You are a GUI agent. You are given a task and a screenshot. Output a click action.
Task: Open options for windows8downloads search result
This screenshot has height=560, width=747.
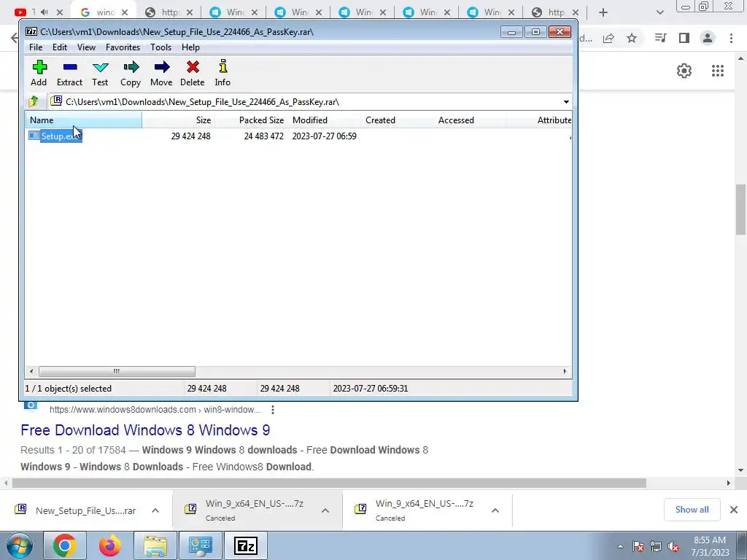point(273,410)
